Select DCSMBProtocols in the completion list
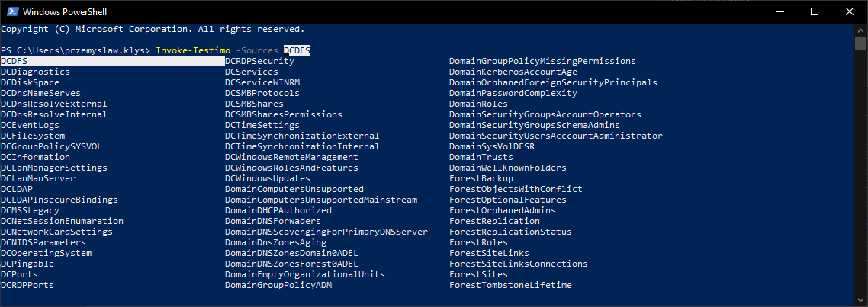Image resolution: width=868 pixels, height=307 pixels. (x=262, y=93)
